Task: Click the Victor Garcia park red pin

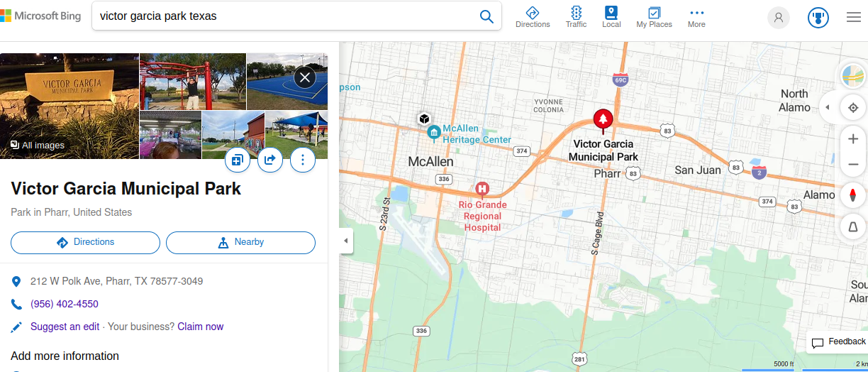Action: click(603, 120)
